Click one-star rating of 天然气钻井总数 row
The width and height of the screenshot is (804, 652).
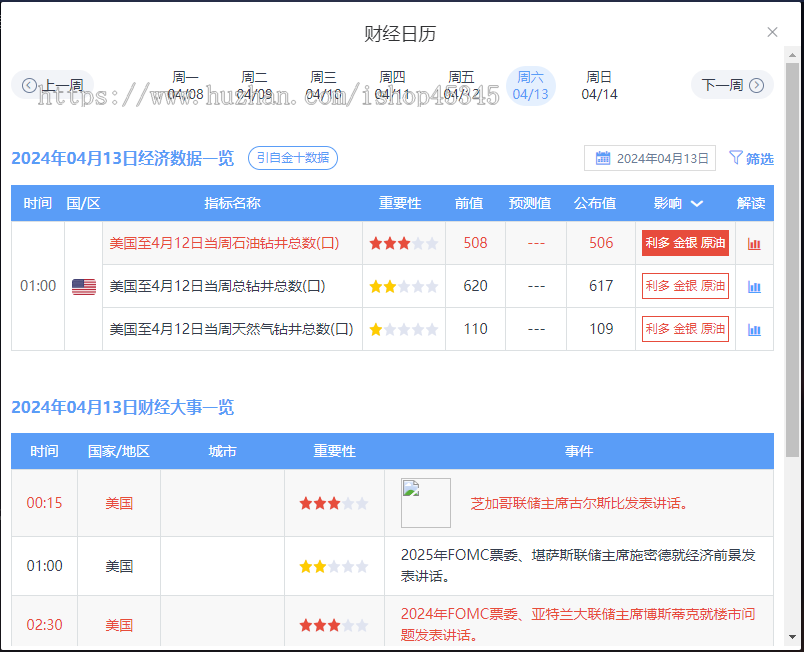(x=404, y=330)
